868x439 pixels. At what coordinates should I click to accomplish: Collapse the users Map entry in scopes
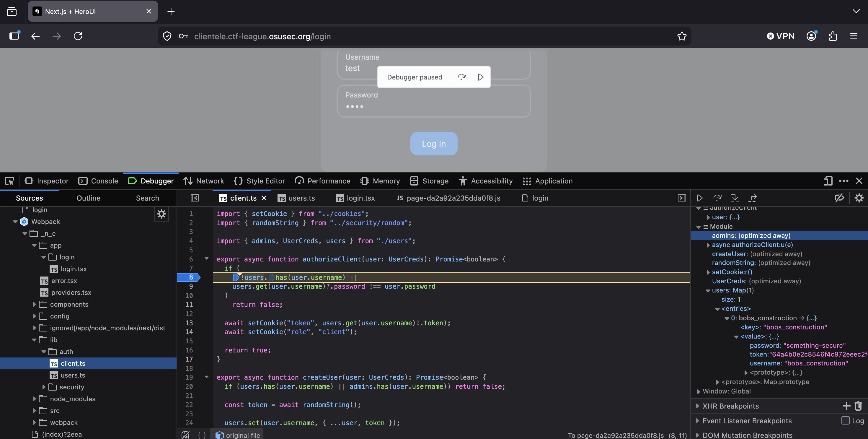pyautogui.click(x=707, y=290)
